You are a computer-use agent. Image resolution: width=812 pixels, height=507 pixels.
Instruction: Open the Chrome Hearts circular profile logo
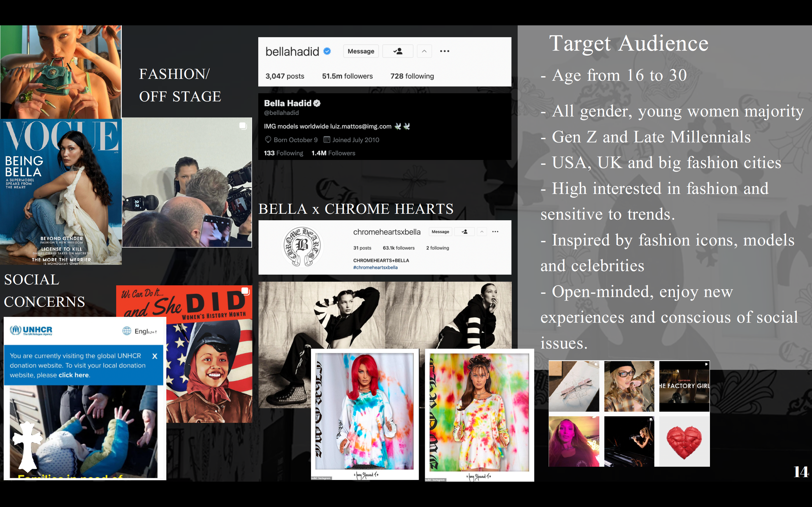(302, 246)
